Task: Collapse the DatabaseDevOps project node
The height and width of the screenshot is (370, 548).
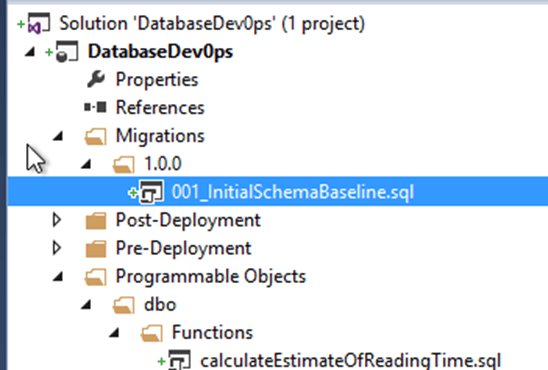Action: click(x=30, y=52)
